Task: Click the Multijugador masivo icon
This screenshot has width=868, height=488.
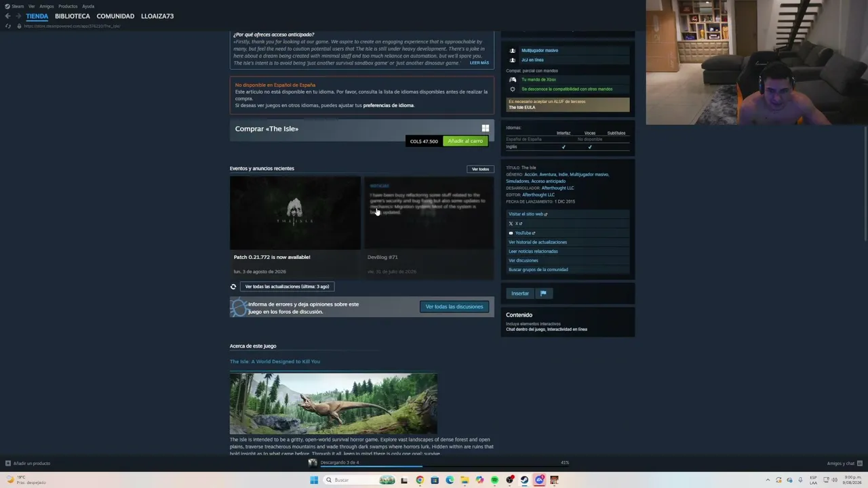Action: [513, 50]
